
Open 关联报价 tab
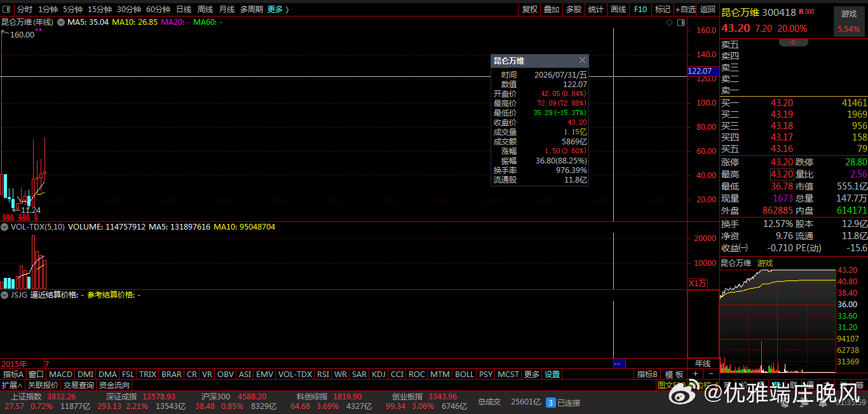tap(43, 385)
